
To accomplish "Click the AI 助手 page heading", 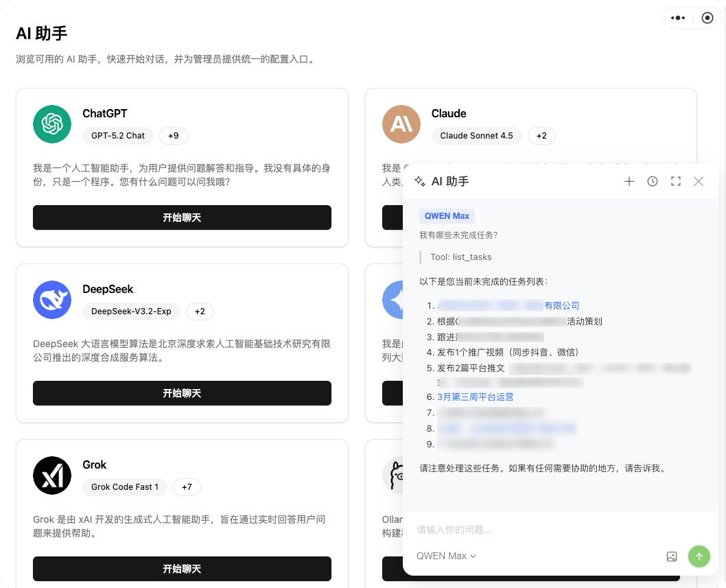I will point(42,34).
